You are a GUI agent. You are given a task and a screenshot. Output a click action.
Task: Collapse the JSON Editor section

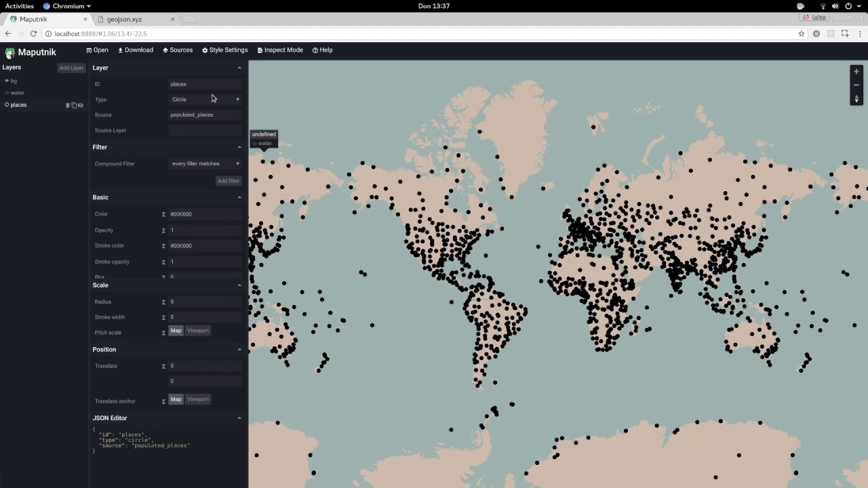point(239,418)
